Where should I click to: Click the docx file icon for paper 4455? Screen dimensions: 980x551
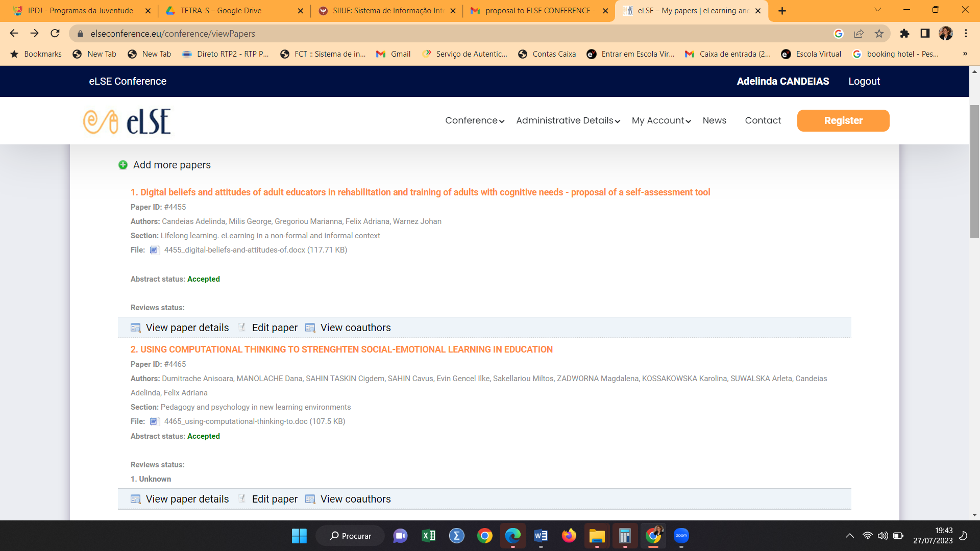click(x=154, y=250)
